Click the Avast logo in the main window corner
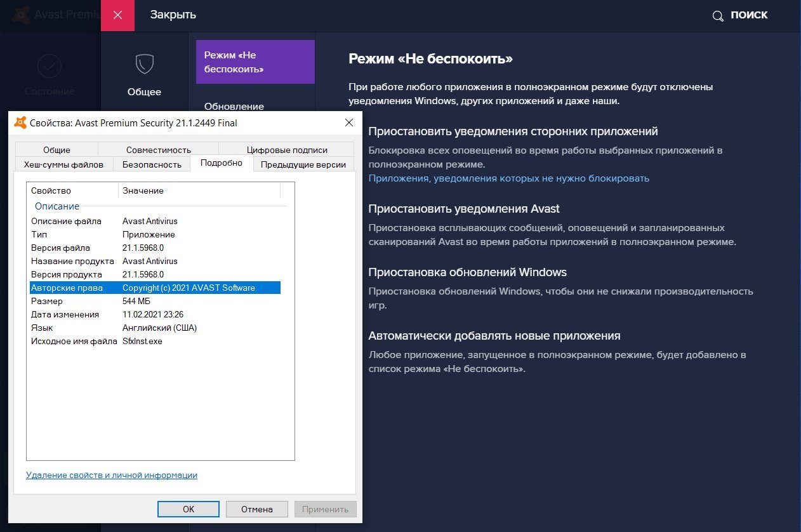 tap(20, 14)
